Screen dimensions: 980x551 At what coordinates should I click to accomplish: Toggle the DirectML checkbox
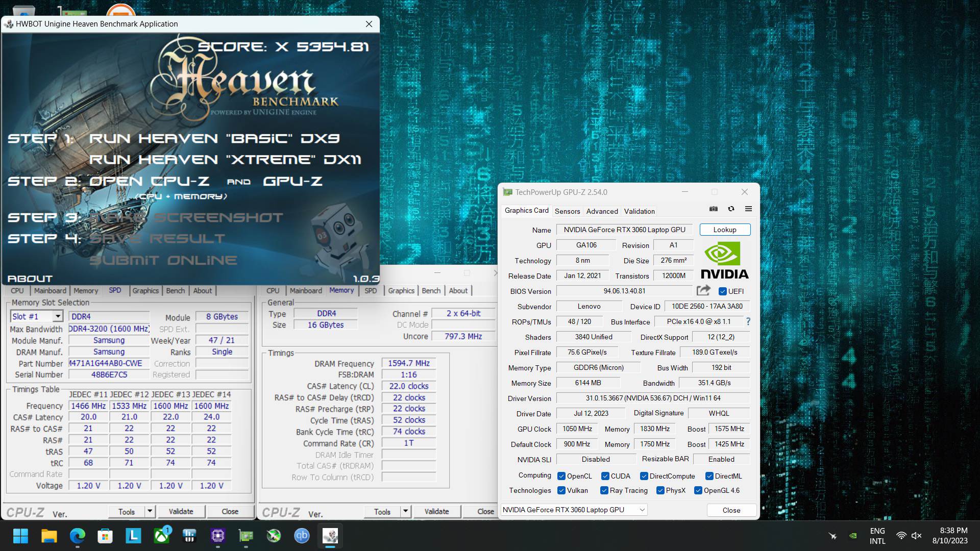tap(709, 476)
